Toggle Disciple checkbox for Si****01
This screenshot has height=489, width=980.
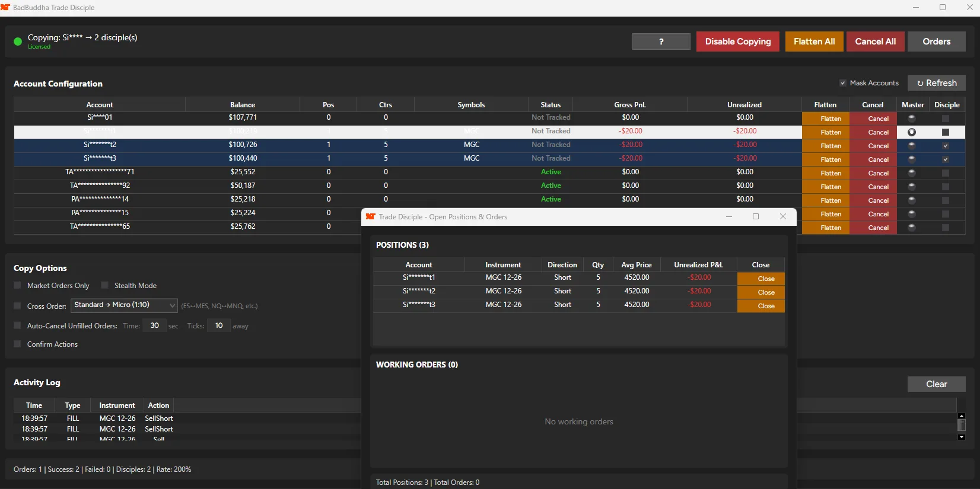[x=946, y=119]
